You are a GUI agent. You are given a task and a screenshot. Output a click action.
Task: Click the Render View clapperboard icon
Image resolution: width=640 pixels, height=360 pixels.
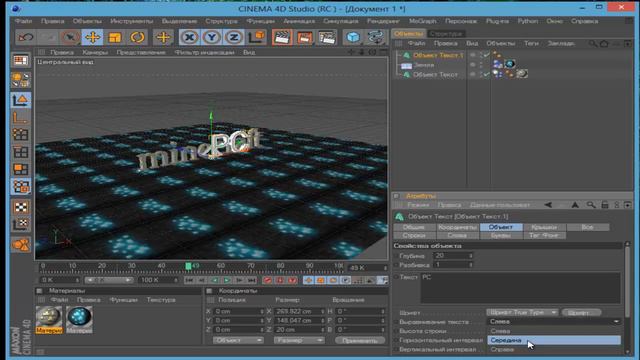pyautogui.click(x=282, y=37)
